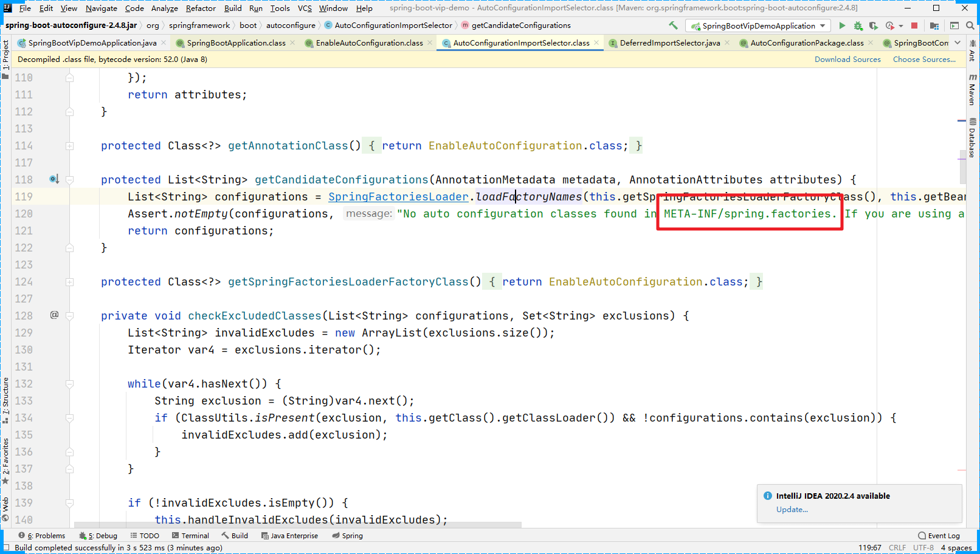Open the Navigate menu
The image size is (980, 554).
click(101, 8)
